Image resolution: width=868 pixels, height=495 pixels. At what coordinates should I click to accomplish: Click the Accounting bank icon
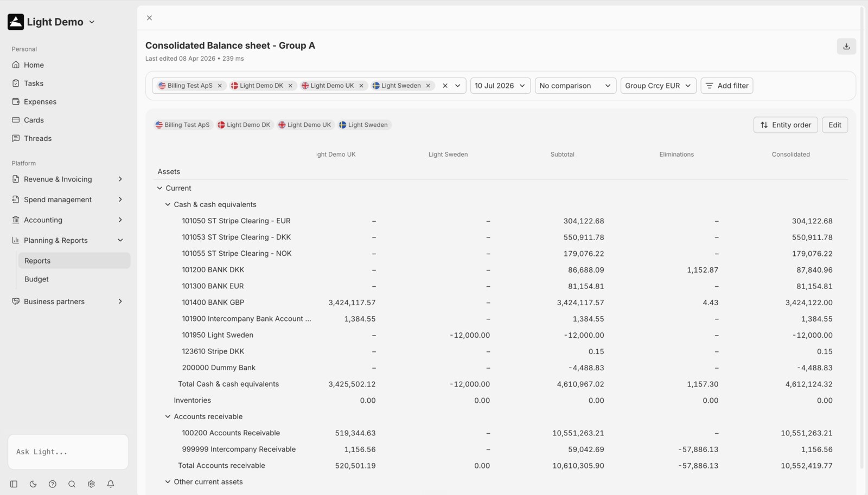16,220
